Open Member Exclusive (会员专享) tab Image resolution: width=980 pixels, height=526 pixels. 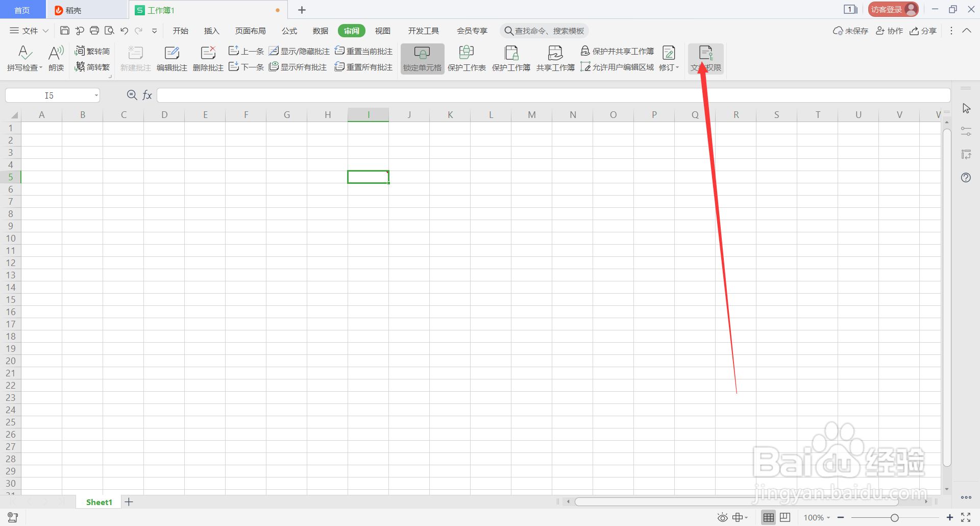click(472, 31)
